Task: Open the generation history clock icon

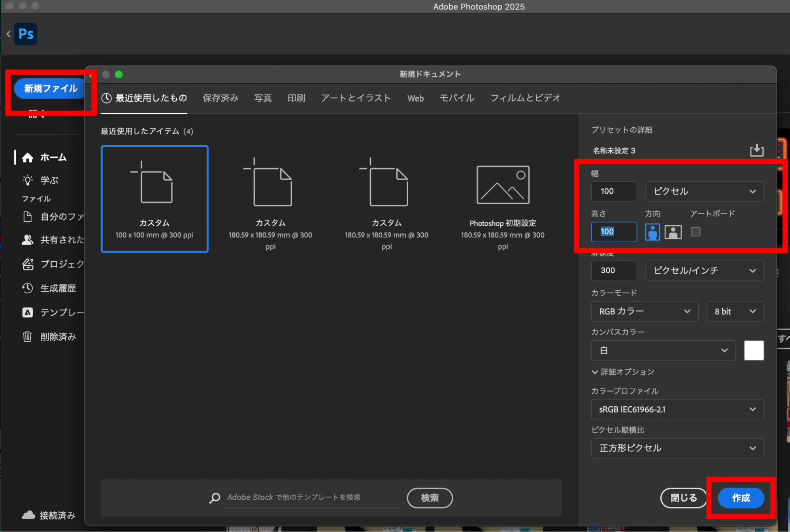Action: point(27,288)
